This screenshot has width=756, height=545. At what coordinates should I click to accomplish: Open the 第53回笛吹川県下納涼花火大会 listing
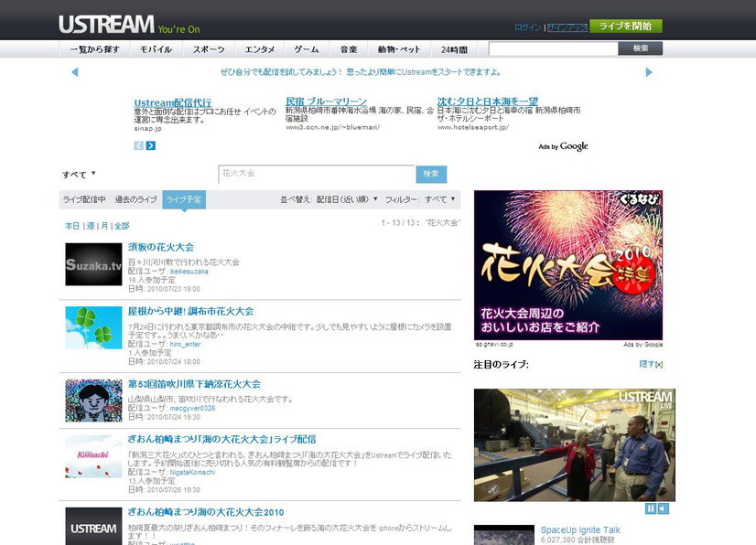pyautogui.click(x=194, y=384)
